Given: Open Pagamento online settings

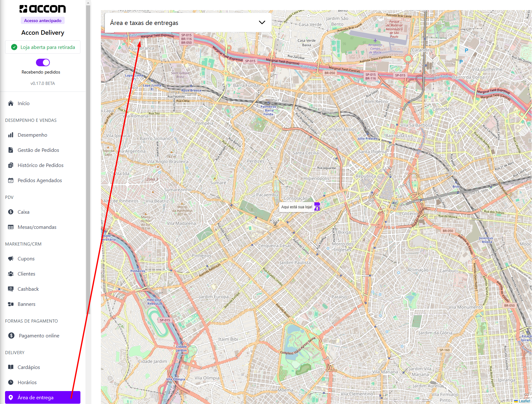Looking at the screenshot, I should (x=43, y=336).
